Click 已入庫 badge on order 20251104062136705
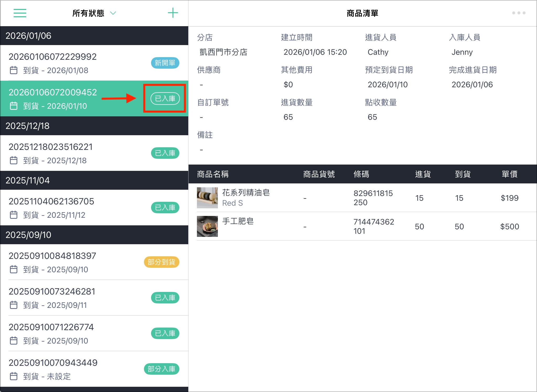Viewport: 537px width, 392px height. (165, 208)
